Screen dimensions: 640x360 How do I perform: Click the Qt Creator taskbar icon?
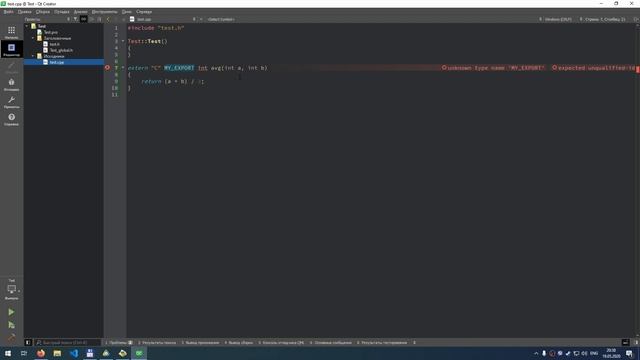139,353
